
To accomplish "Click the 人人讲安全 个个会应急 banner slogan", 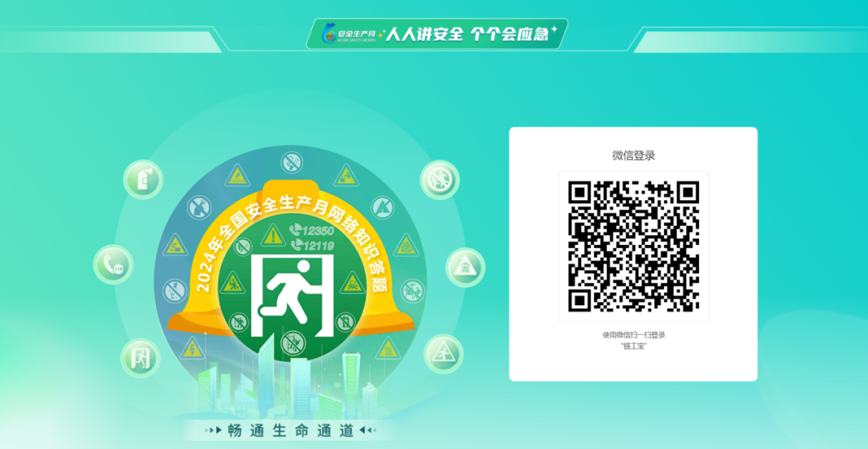I will pos(467,35).
